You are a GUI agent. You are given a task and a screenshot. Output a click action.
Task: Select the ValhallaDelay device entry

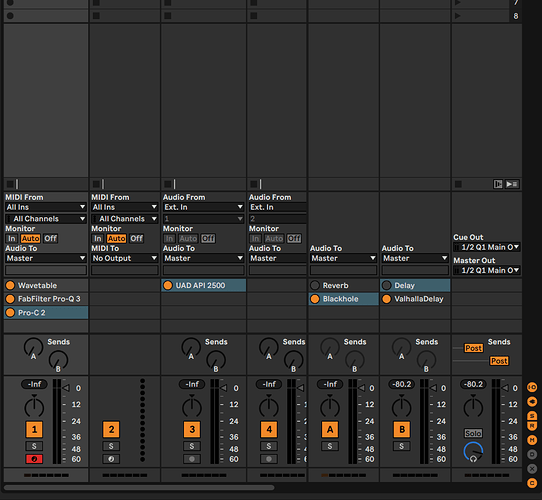point(415,299)
